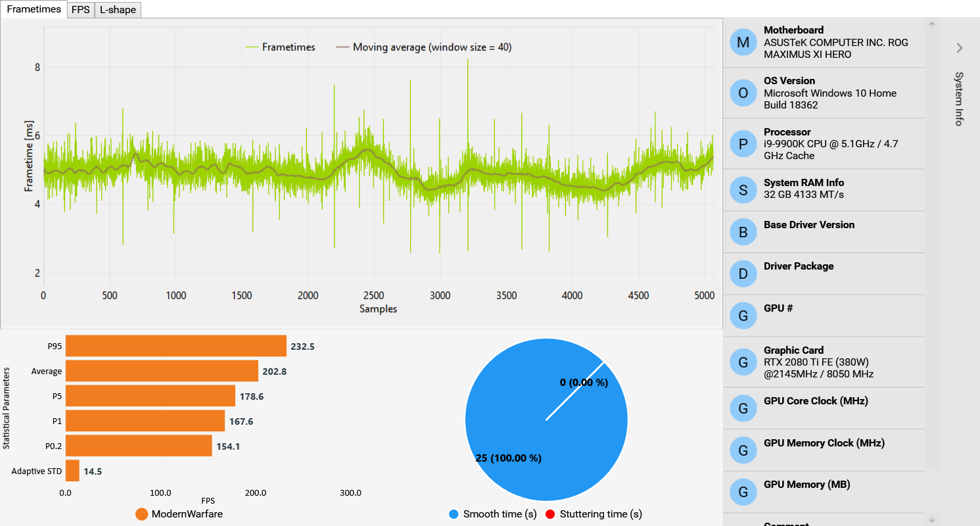This screenshot has height=526, width=980.
Task: Click the OS Version 'O' circle icon
Action: point(743,93)
